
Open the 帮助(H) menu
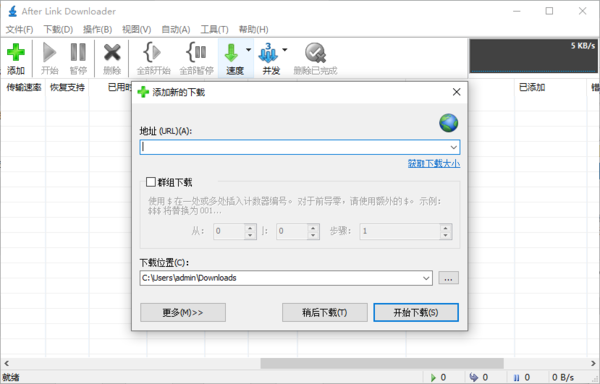(x=253, y=29)
